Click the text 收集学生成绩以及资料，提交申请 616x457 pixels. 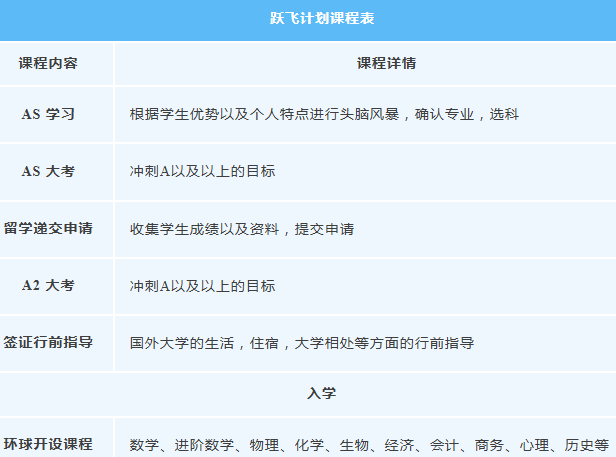242,229
